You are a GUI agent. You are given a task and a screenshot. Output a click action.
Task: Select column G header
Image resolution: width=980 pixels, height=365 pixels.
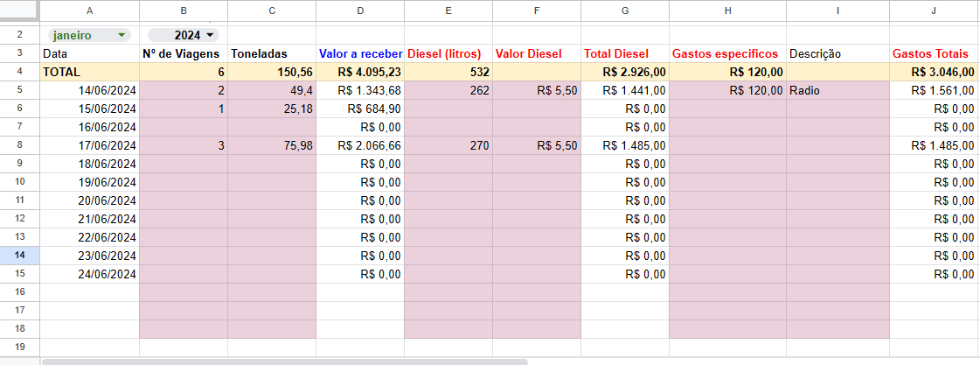[x=624, y=10]
